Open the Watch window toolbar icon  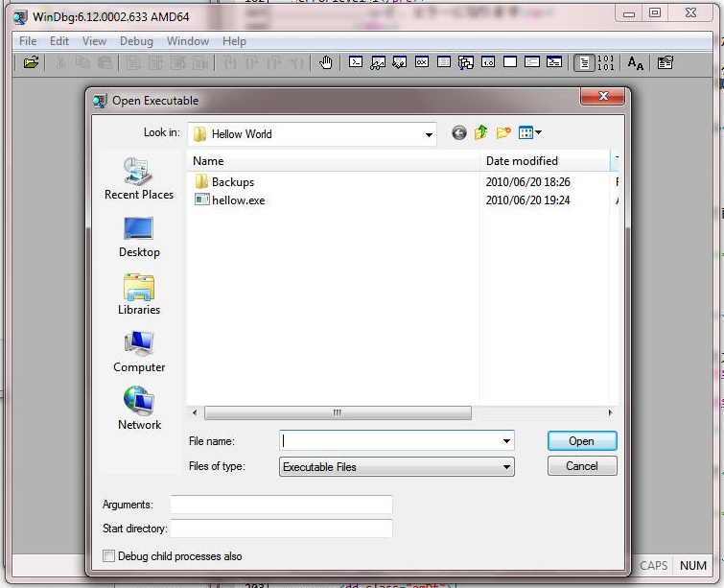click(378, 62)
